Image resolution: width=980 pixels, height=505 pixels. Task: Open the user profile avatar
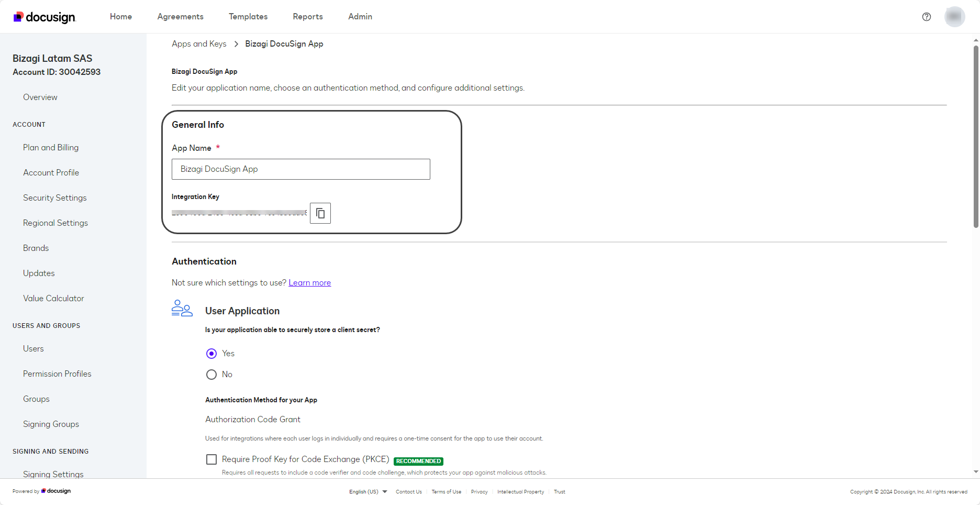click(955, 17)
